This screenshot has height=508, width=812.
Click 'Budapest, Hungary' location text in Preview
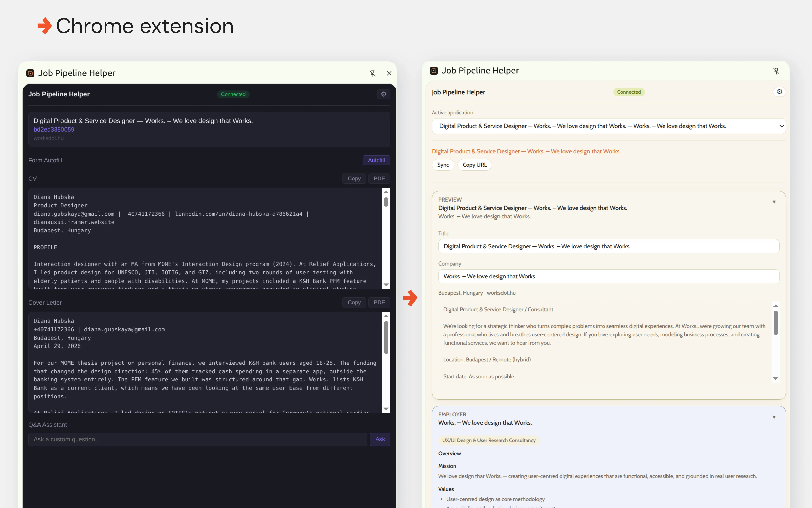pos(460,293)
